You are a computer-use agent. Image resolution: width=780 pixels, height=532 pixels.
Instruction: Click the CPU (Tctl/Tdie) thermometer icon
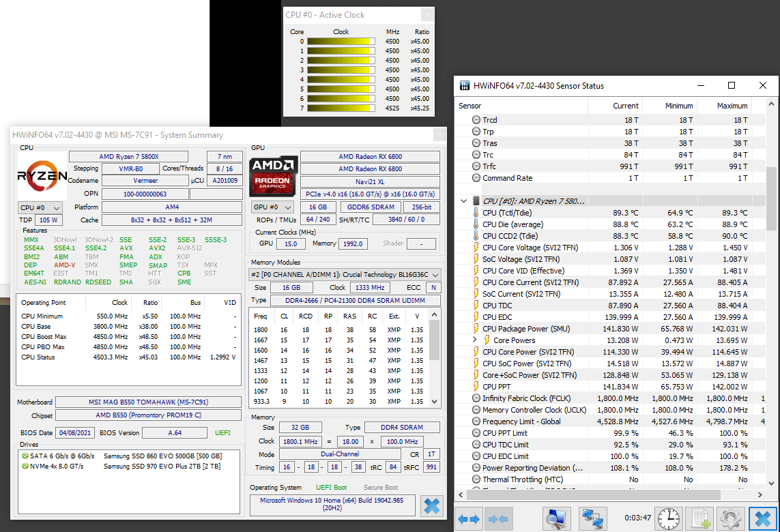476,213
